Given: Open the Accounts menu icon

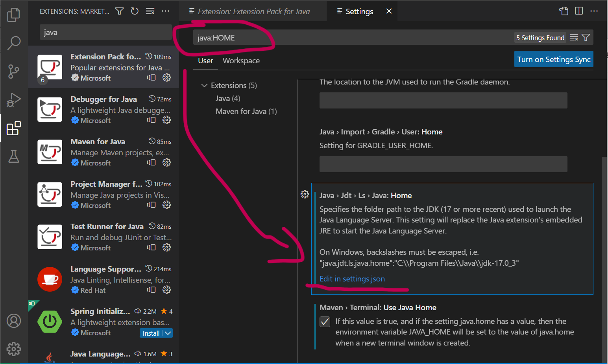Looking at the screenshot, I should (14, 321).
